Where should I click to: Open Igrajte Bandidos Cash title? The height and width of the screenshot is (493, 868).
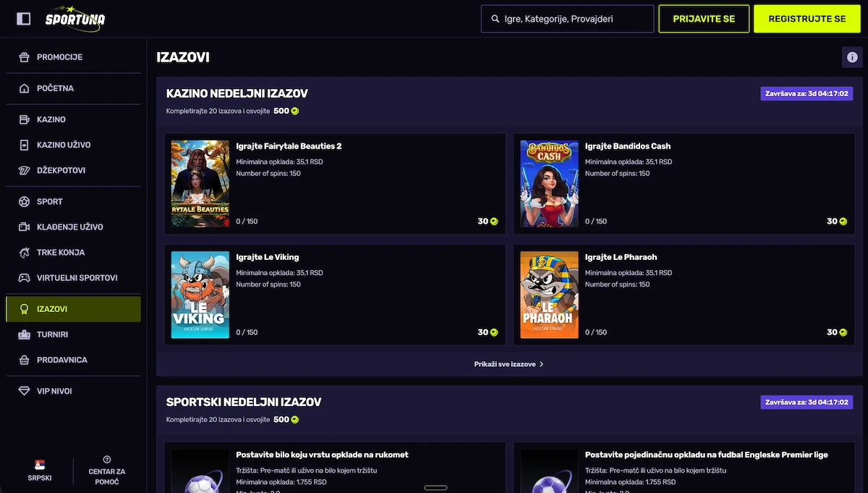[x=628, y=146]
